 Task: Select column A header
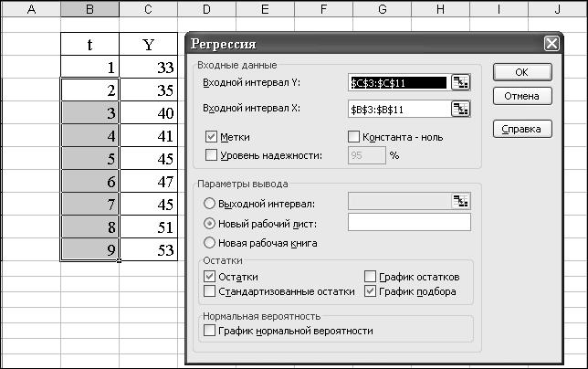pyautogui.click(x=31, y=8)
